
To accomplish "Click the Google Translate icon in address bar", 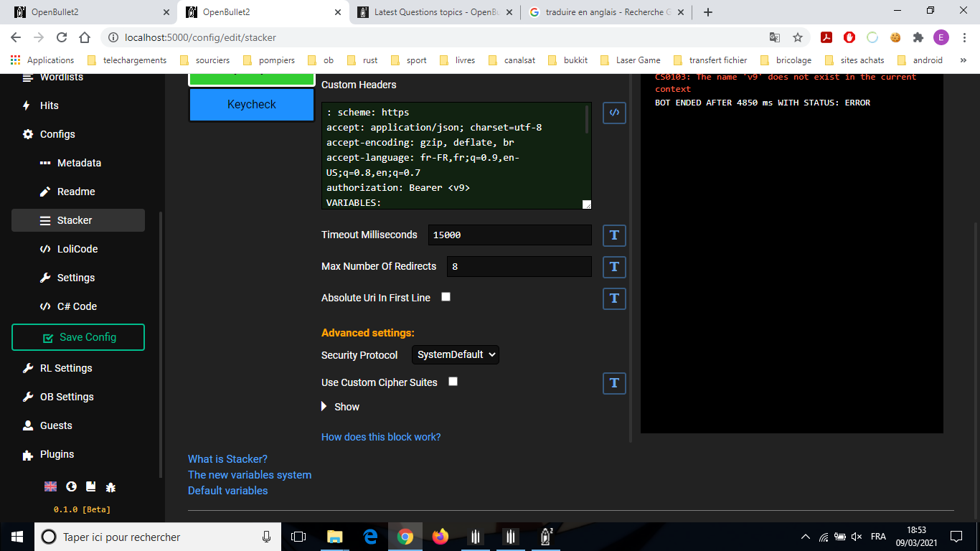I will tap(775, 37).
